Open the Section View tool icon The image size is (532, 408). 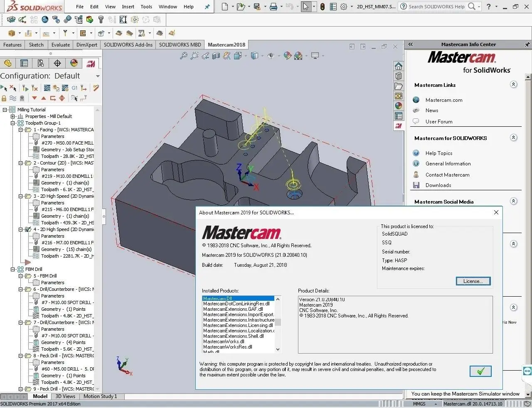tap(216, 56)
